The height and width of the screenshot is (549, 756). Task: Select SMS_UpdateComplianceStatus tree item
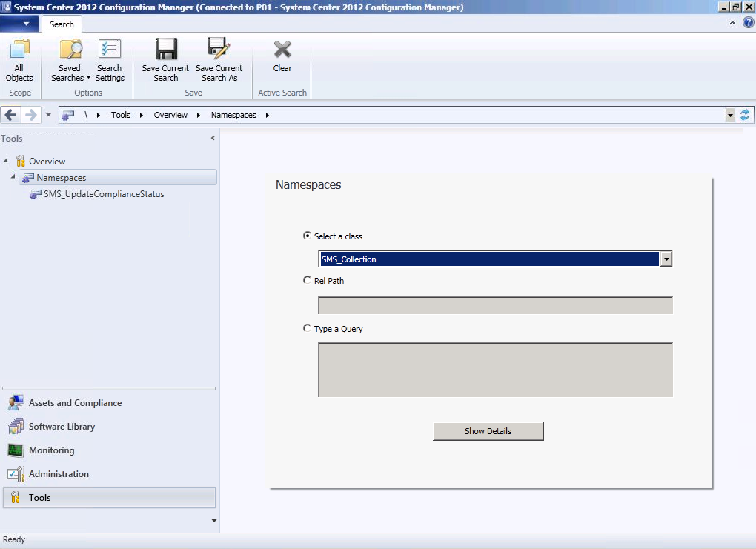(104, 194)
